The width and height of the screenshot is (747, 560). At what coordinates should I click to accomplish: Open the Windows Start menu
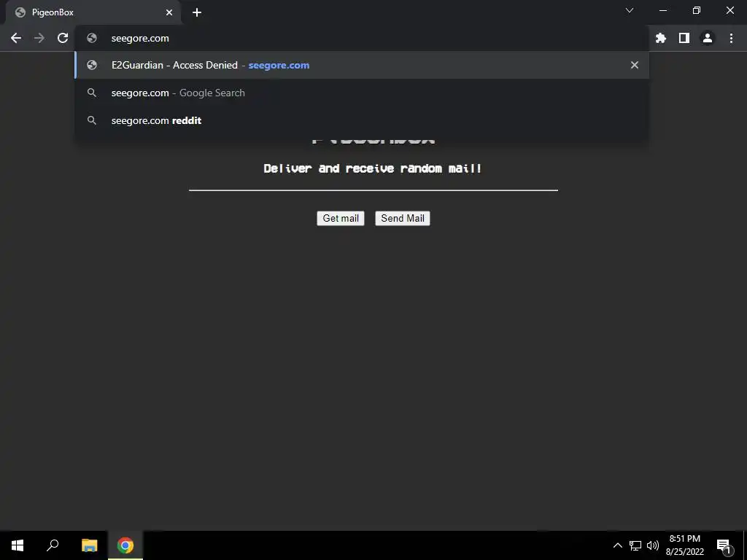(18, 545)
